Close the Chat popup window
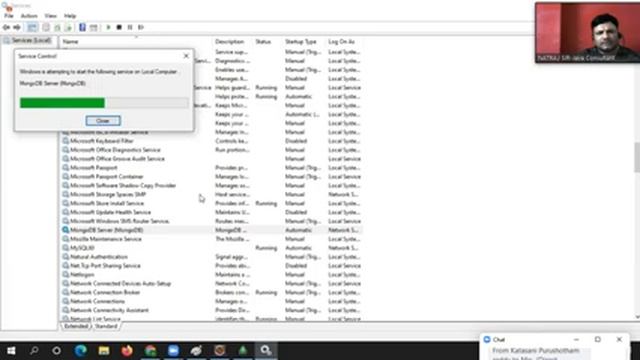 tap(619, 340)
